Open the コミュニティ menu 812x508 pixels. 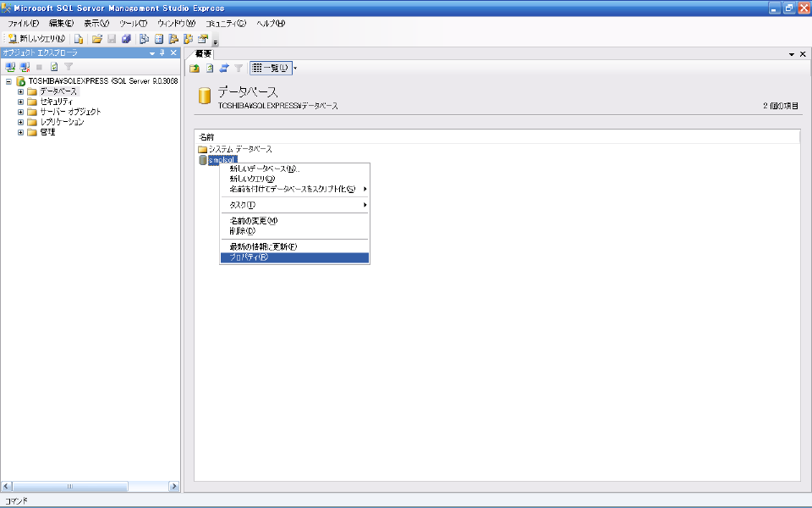(x=226, y=24)
